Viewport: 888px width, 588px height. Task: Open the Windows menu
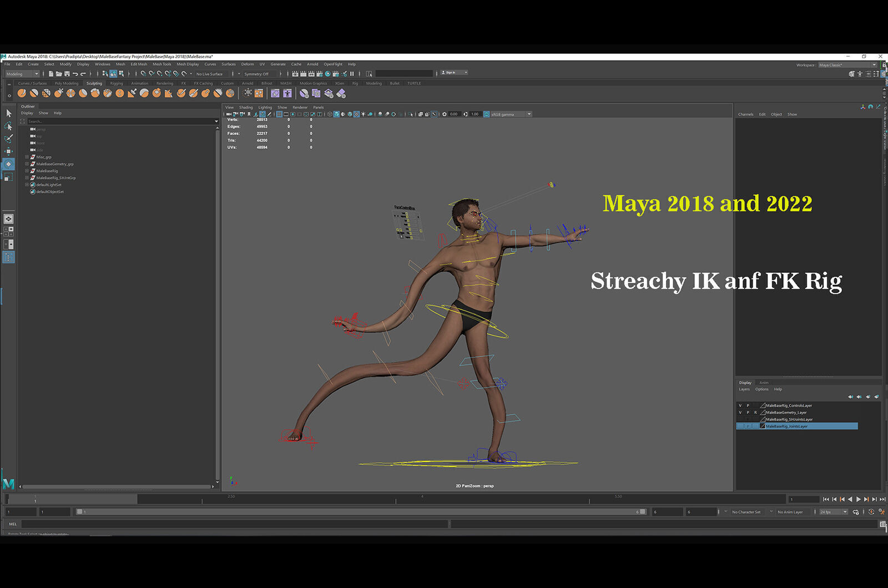[103, 64]
